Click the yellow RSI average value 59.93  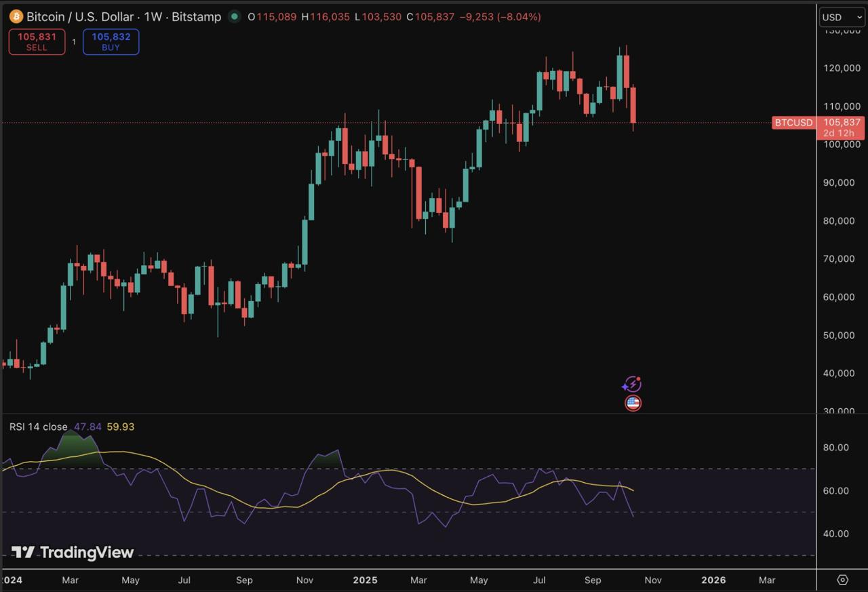(x=121, y=427)
